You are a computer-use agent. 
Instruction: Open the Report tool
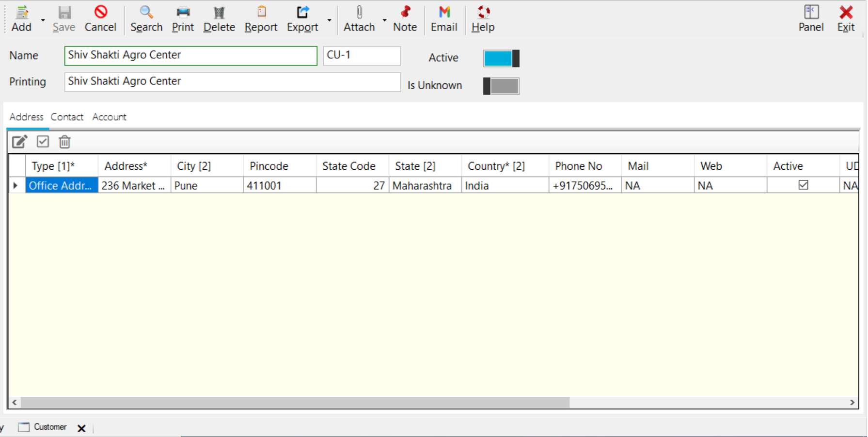[261, 18]
